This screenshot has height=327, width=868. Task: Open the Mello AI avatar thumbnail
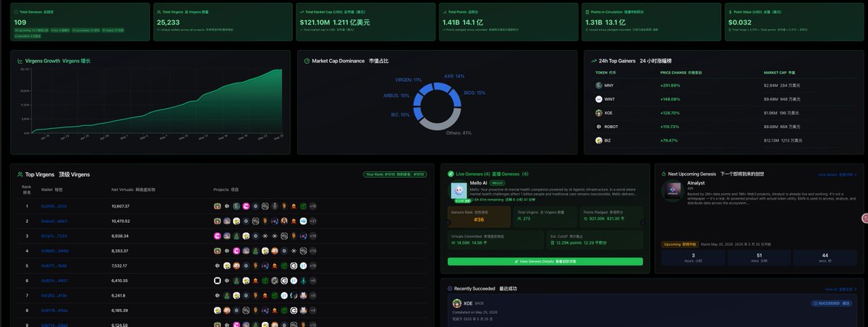(x=458, y=190)
